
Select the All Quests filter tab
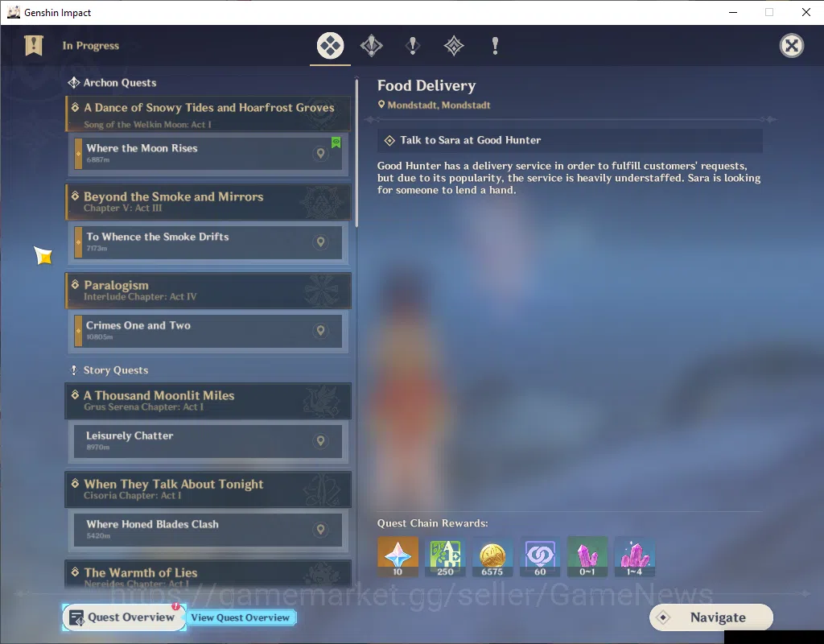pos(330,46)
